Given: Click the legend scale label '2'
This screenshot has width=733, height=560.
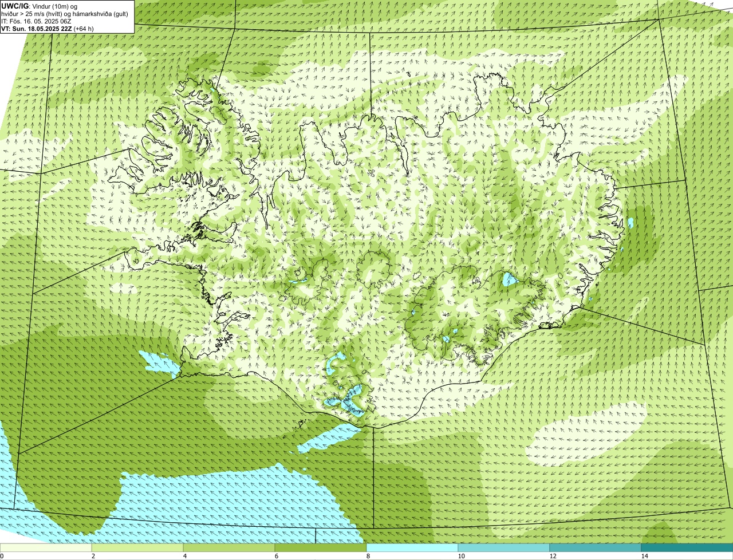Looking at the screenshot, I should pos(93,556).
